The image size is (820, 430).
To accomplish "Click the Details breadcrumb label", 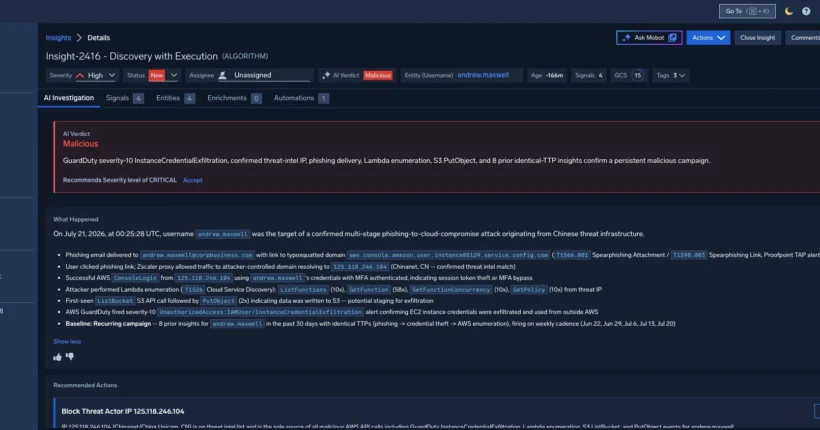I will click(x=98, y=38).
